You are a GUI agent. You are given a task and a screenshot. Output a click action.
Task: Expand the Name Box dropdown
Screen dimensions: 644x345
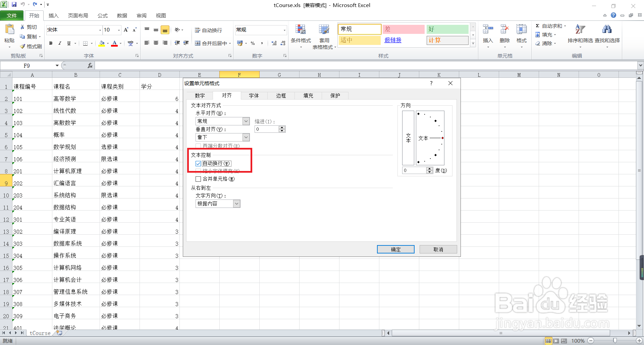(57, 66)
